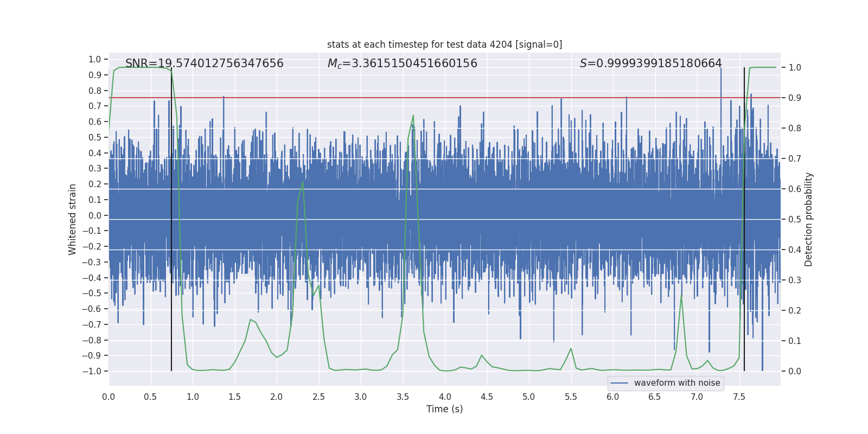Click the 0.0 tick on the time axis
Screen dimensions: 868x434
[x=108, y=397]
